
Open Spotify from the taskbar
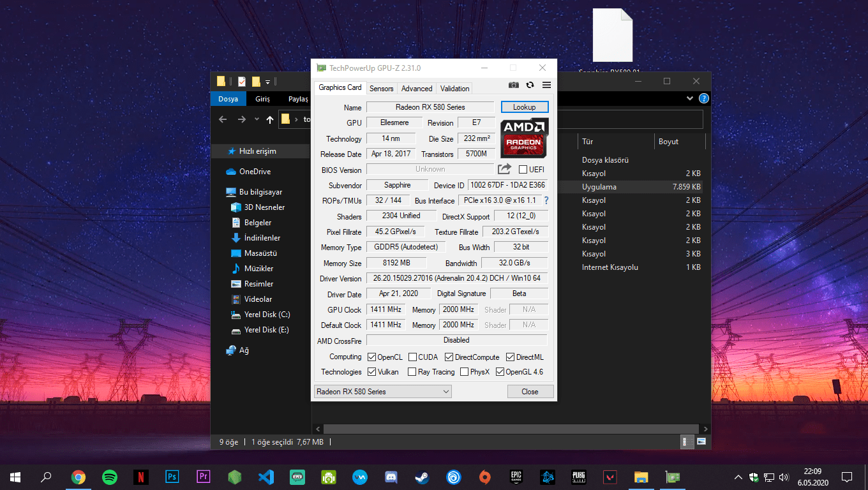(110, 477)
